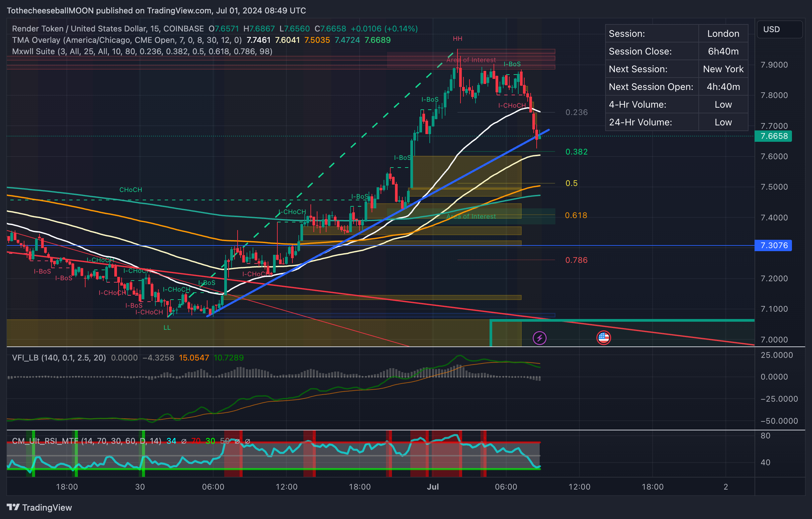Click the upper red Area of Interest label
The image size is (812, 519).
471,60
